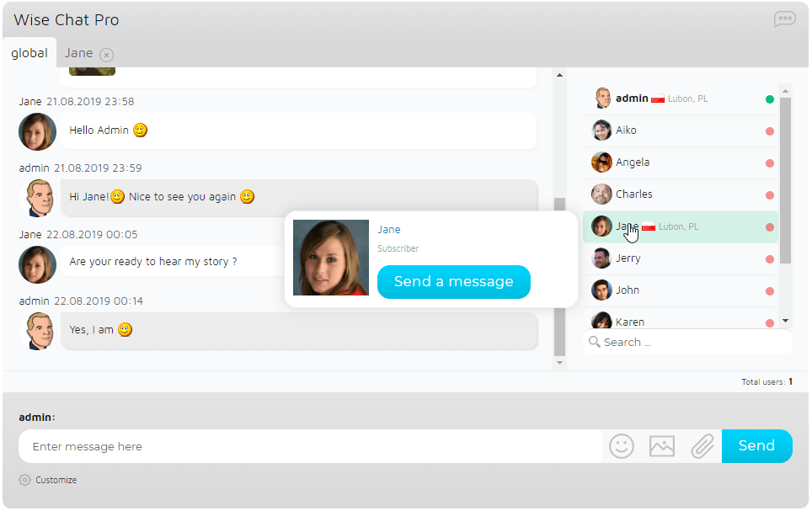The height and width of the screenshot is (511, 812).
Task: Click the users list scrollbar down arrow
Action: tap(785, 321)
